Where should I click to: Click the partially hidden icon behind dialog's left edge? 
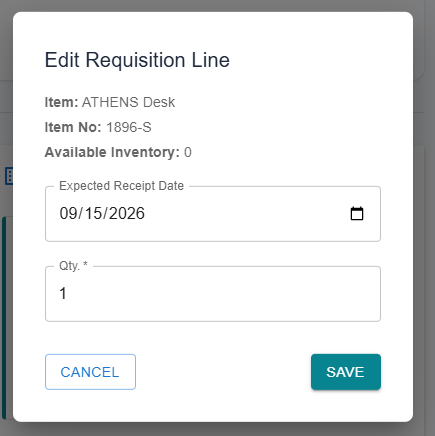(9, 176)
